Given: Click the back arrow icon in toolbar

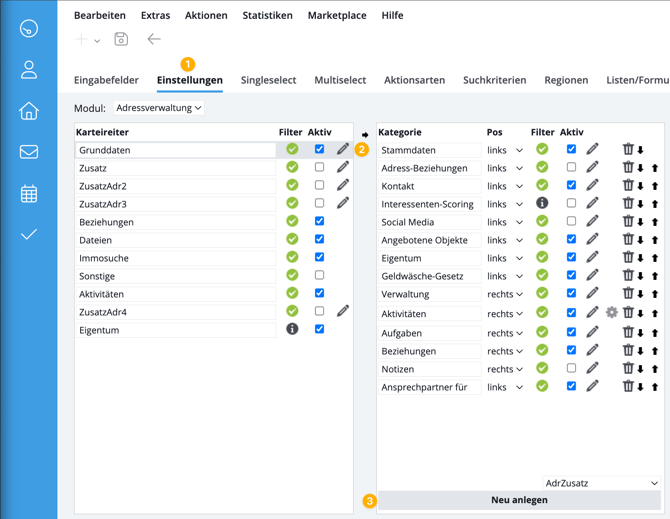Looking at the screenshot, I should 154,40.
